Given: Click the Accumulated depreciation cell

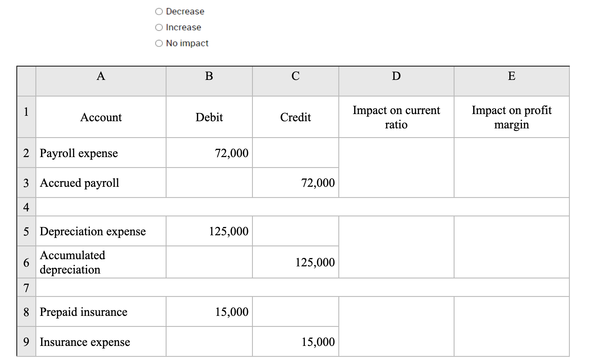Looking at the screenshot, I should tap(100, 262).
